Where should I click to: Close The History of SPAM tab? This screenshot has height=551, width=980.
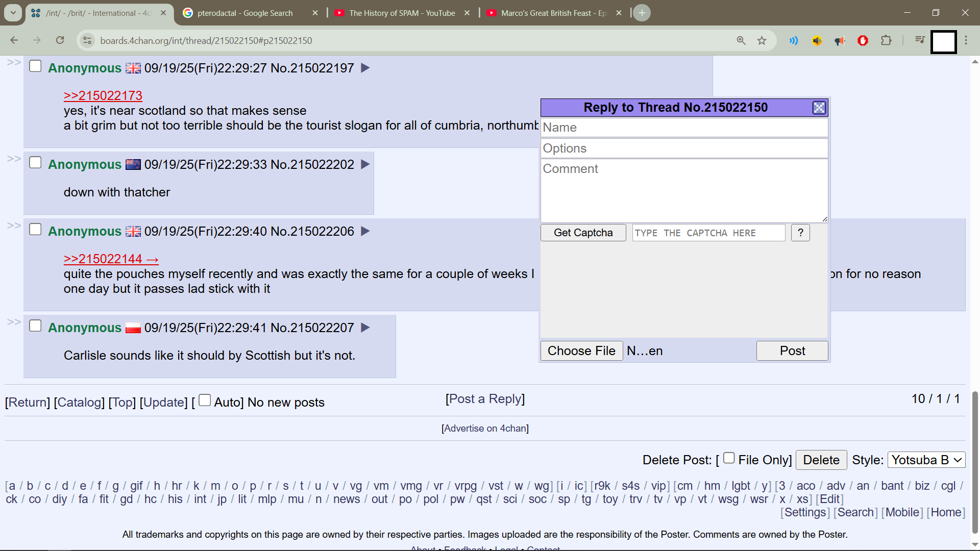[467, 13]
